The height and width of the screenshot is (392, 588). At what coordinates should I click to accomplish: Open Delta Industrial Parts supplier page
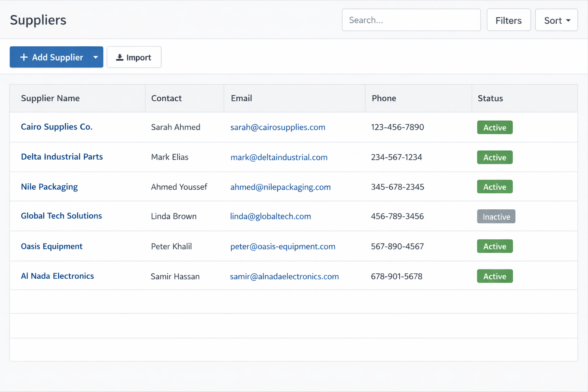62,157
